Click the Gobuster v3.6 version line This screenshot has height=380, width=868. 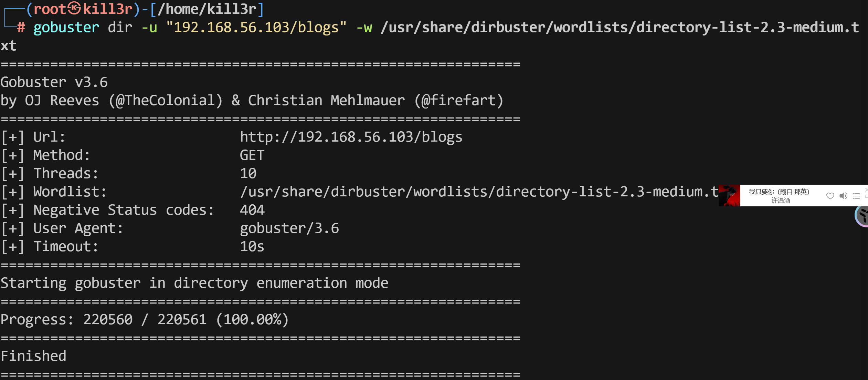tap(54, 82)
